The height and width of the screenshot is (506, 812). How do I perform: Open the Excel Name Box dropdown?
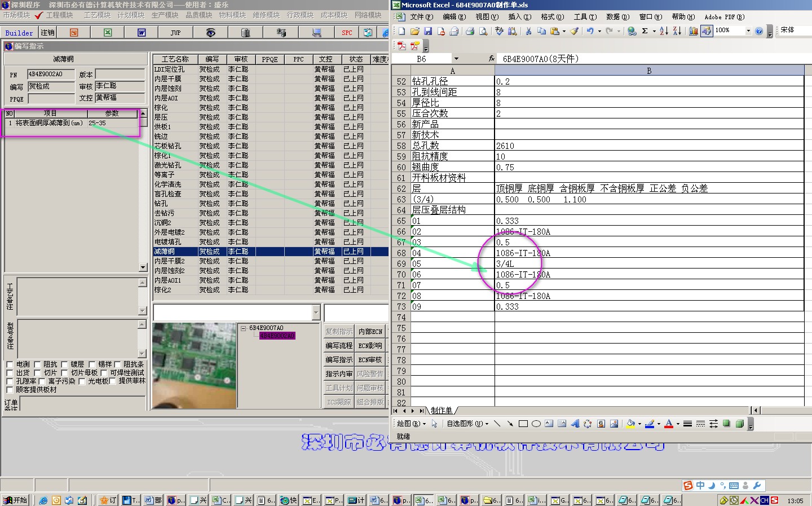pos(456,59)
